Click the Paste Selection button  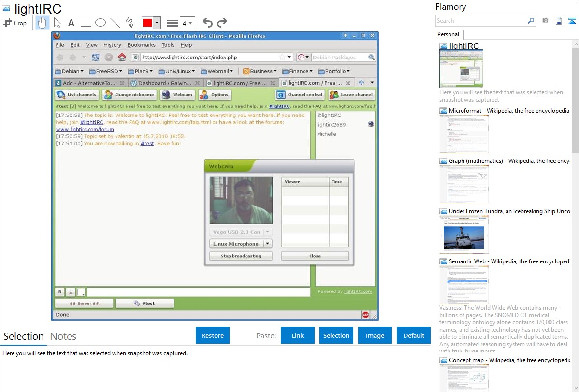tap(336, 335)
